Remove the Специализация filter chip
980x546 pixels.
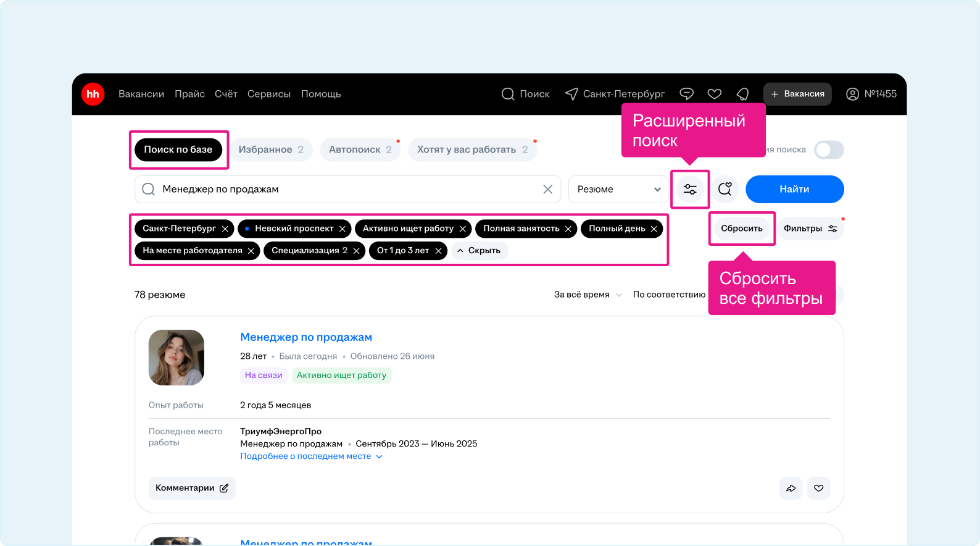(357, 251)
